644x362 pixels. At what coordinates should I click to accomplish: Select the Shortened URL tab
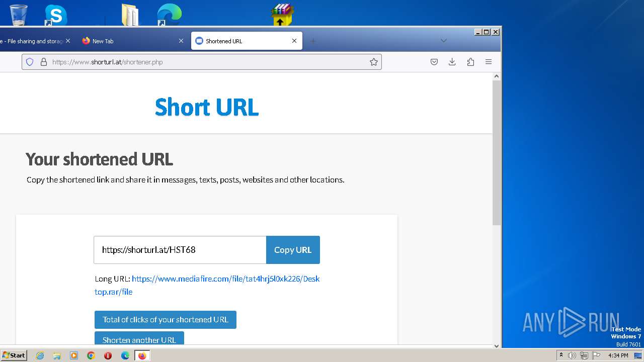tap(242, 41)
